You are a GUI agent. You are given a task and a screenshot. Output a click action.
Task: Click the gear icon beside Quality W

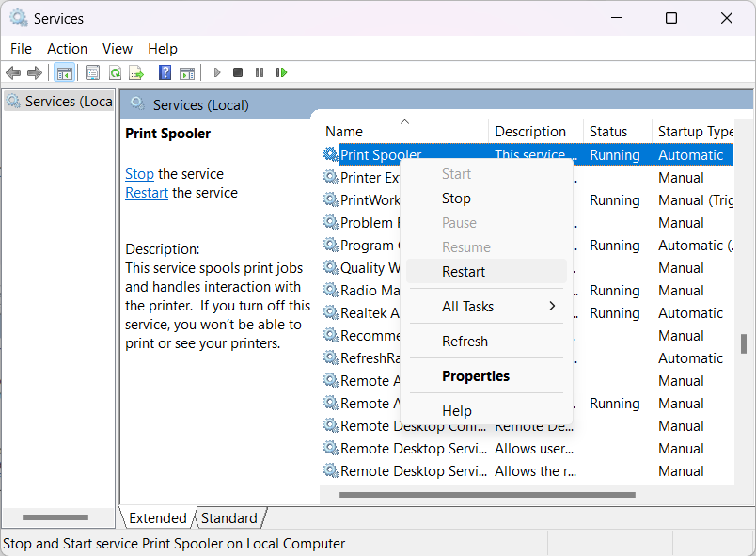click(330, 267)
